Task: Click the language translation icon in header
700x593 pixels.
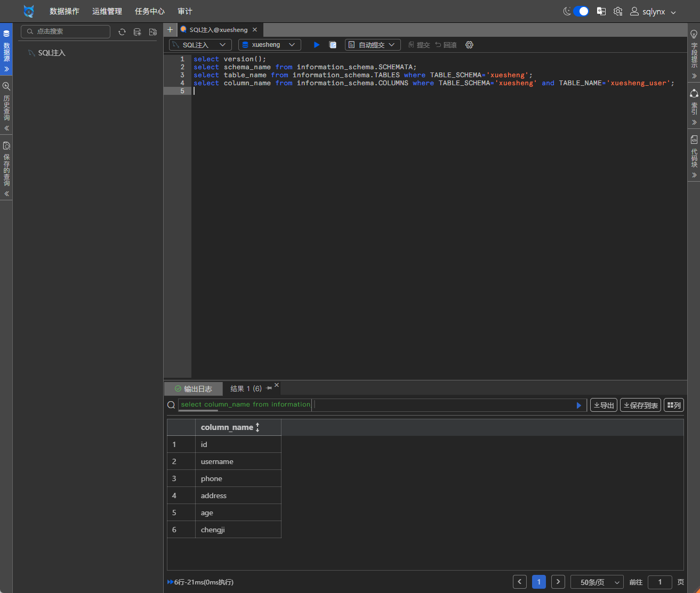Action: click(601, 11)
